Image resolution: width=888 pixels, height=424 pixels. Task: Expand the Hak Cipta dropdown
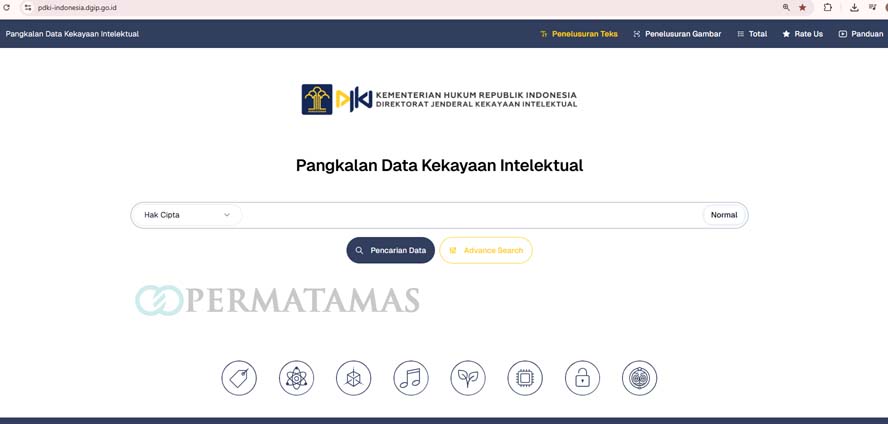coord(187,215)
